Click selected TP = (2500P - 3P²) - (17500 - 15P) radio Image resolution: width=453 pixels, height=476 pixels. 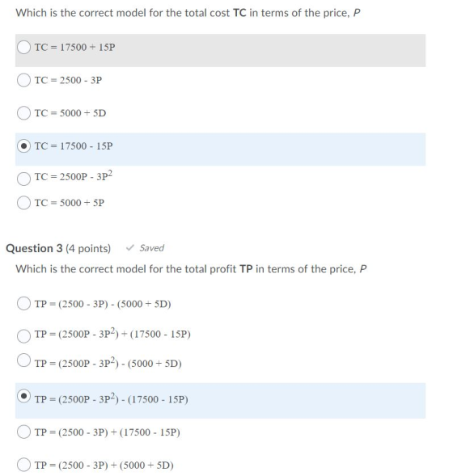[23, 396]
